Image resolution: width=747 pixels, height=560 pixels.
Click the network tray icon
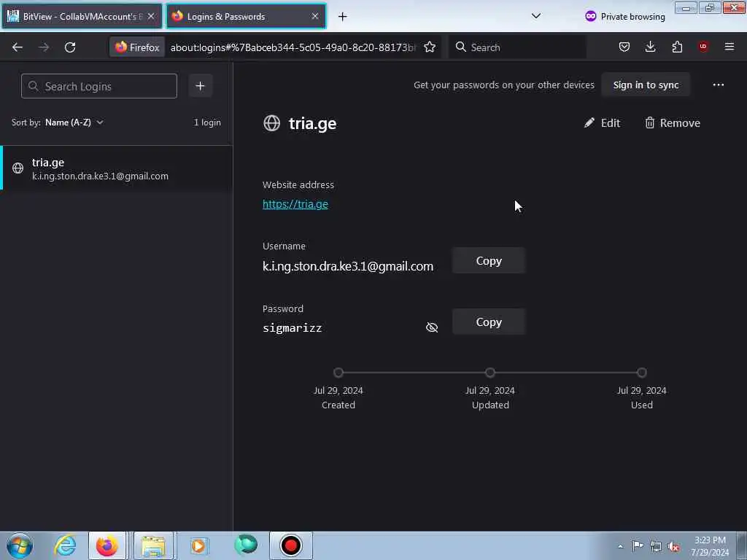point(656,546)
